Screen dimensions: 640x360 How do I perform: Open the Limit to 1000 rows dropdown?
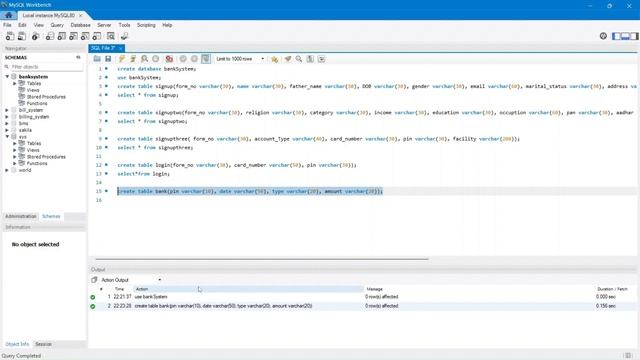click(240, 59)
